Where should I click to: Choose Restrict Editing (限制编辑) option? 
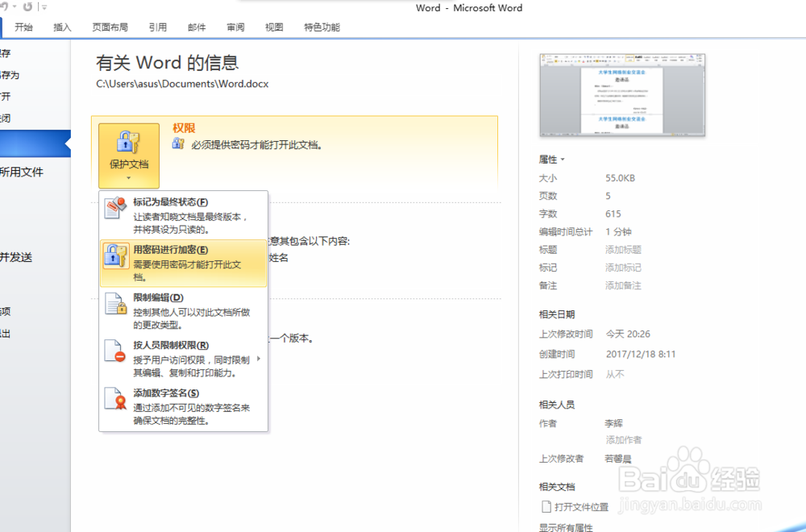point(184,311)
